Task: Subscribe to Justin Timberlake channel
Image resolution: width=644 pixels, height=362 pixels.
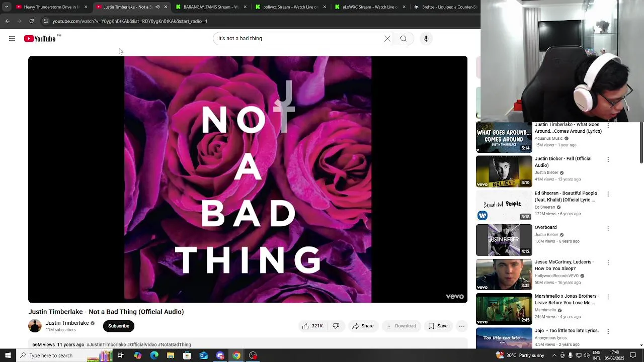Action: click(x=119, y=326)
